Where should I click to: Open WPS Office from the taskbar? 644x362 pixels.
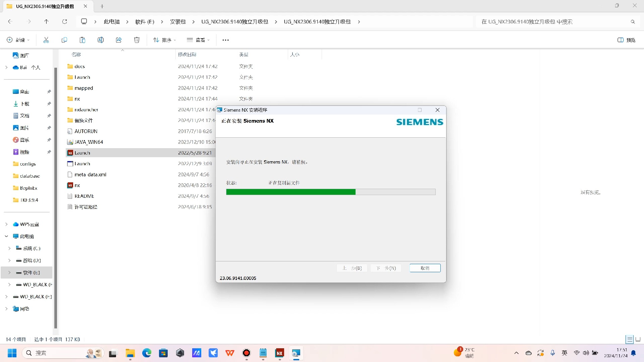pyautogui.click(x=230, y=353)
